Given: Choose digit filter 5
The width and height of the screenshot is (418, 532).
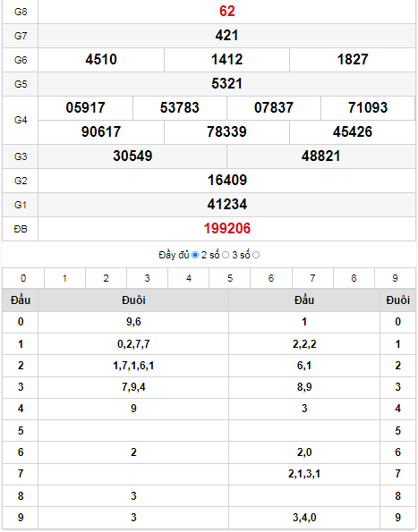Looking at the screenshot, I should click(x=230, y=278).
